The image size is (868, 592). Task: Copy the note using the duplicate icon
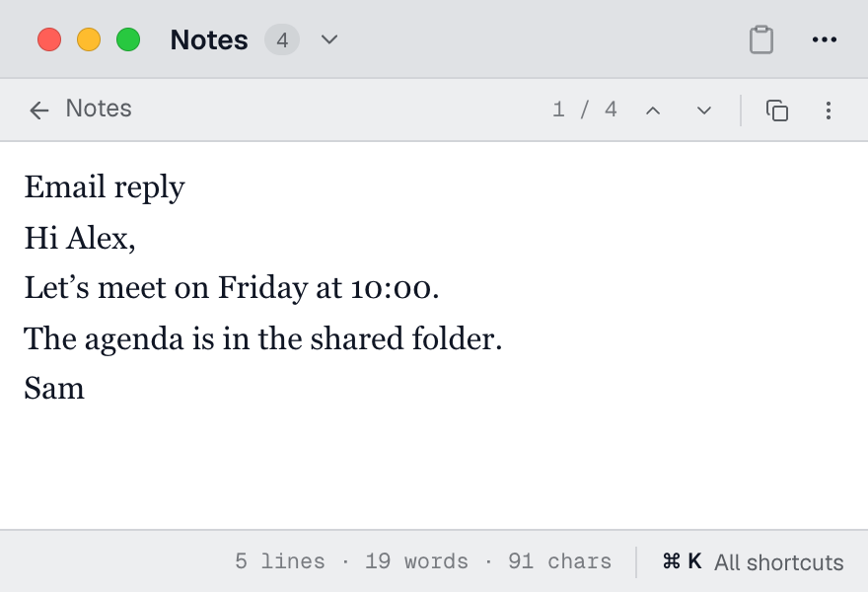(777, 111)
